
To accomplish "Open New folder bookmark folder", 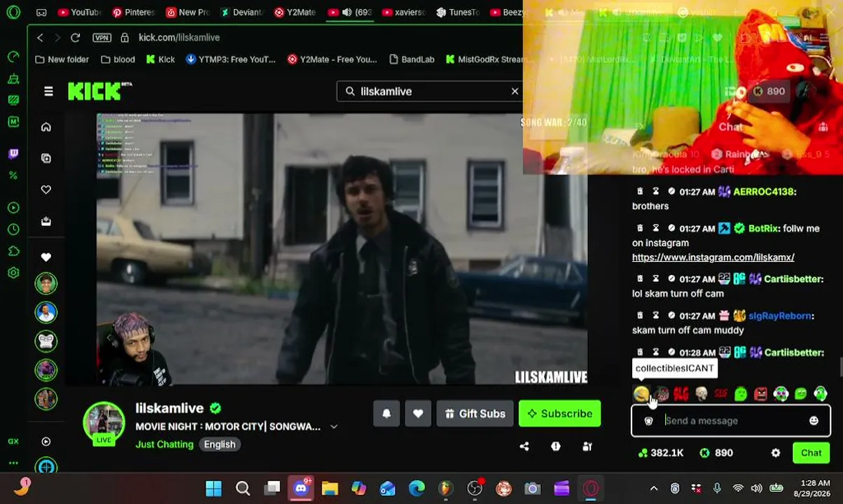I will 62,59.
